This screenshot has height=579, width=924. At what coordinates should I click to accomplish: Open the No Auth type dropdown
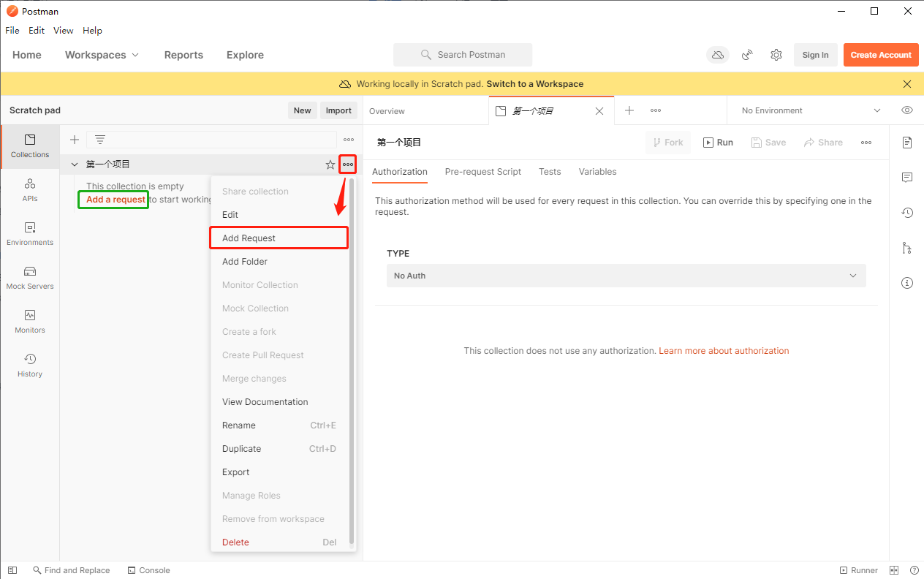click(626, 276)
